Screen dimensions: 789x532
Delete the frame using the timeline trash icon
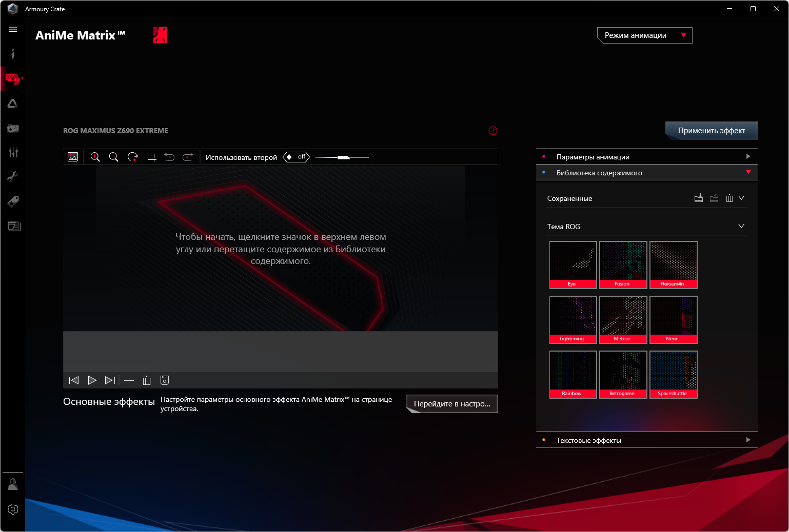point(147,380)
